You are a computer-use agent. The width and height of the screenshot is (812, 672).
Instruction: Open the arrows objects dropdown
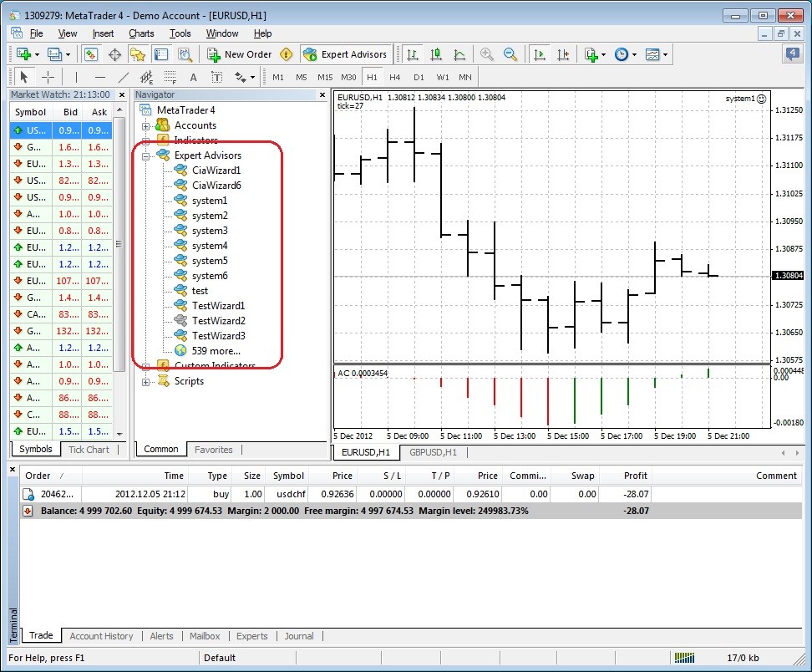point(253,78)
